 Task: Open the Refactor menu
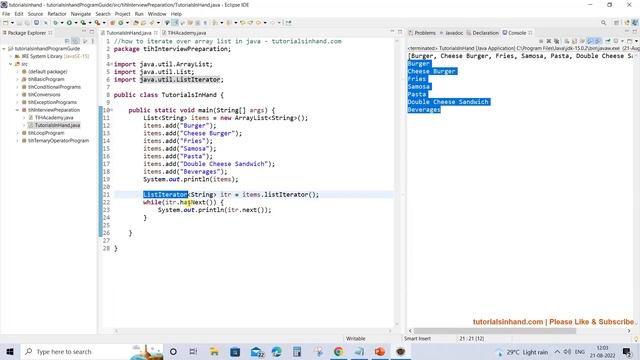57,14
